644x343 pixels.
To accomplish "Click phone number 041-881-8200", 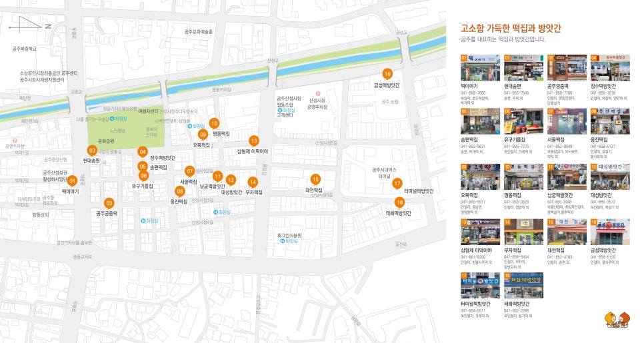I will click(x=473, y=257).
